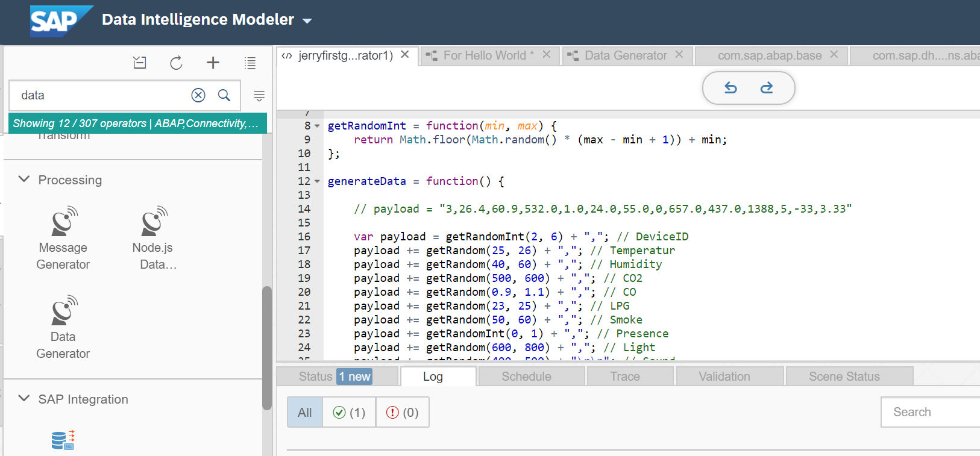Image resolution: width=980 pixels, height=456 pixels.
Task: Close the For Hello World tab
Action: 546,54
